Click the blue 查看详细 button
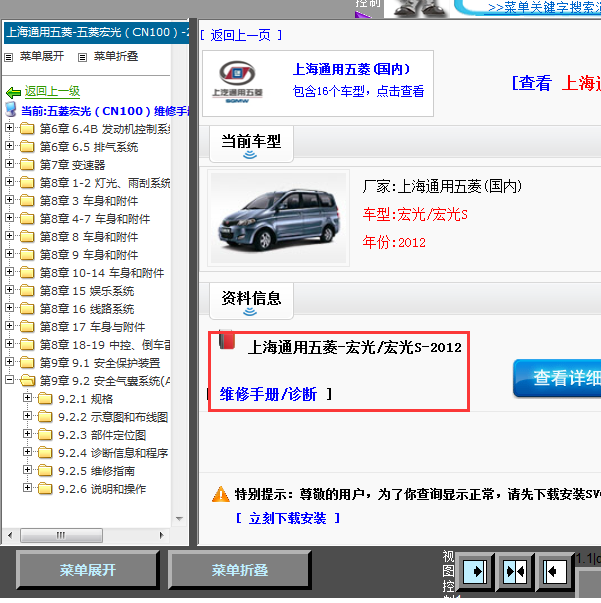This screenshot has height=603, width=601. [x=558, y=378]
